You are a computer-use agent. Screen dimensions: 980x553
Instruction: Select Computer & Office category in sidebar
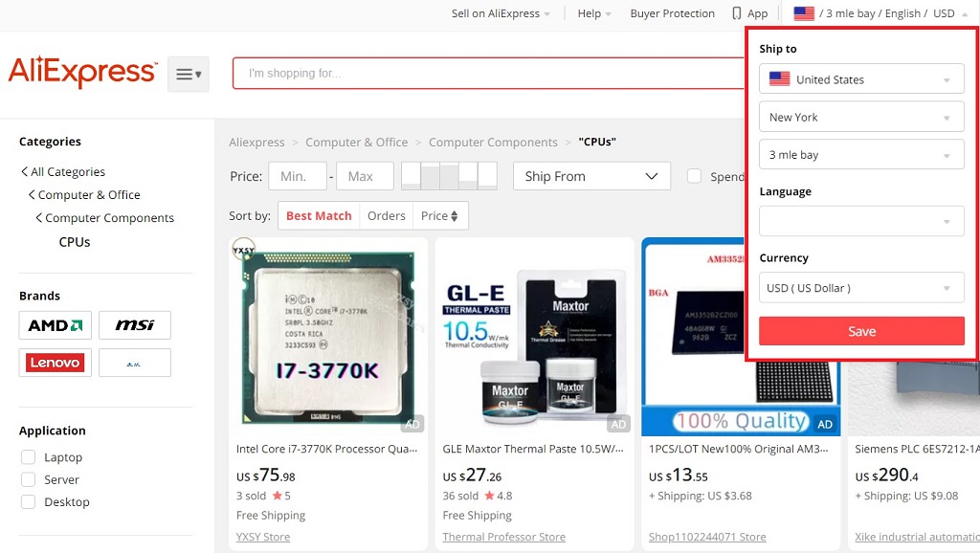89,195
